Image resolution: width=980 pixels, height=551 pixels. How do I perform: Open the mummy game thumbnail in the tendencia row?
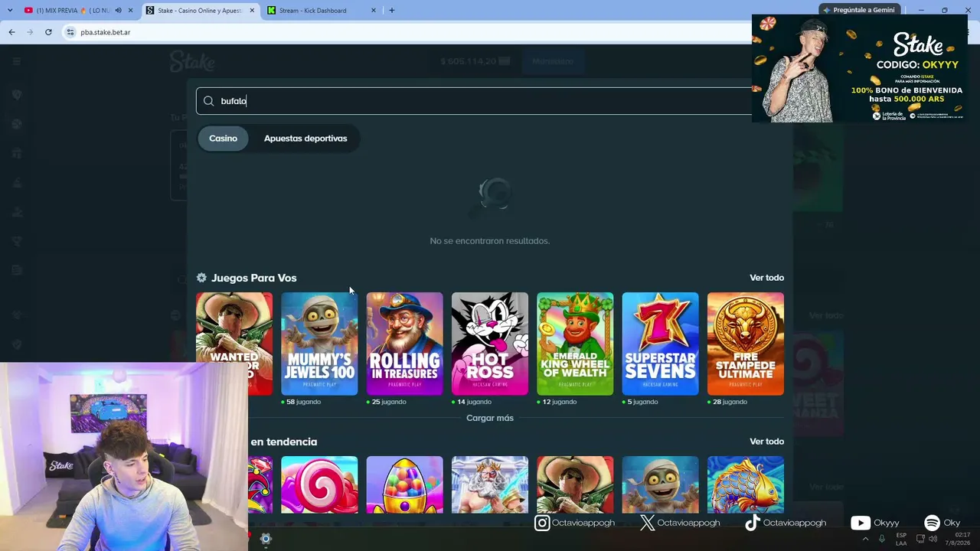660,484
